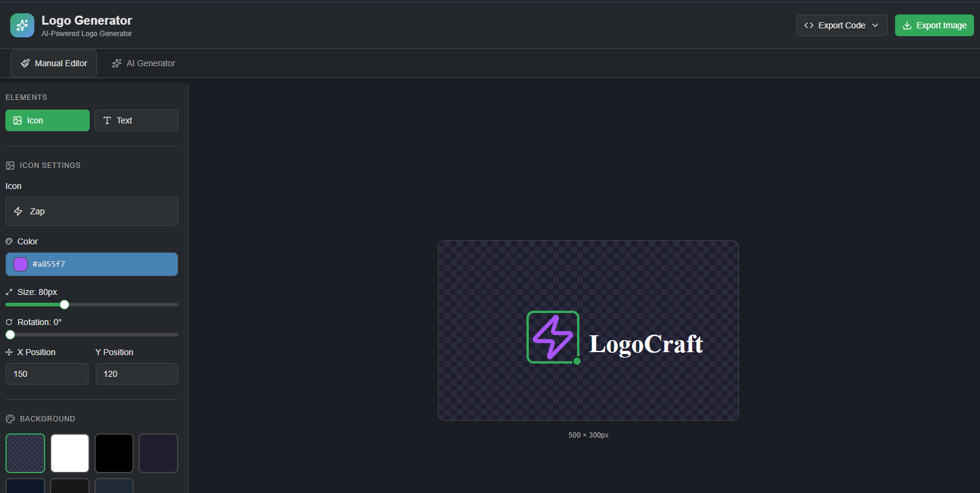
Task: Select the Icon element button
Action: [48, 120]
